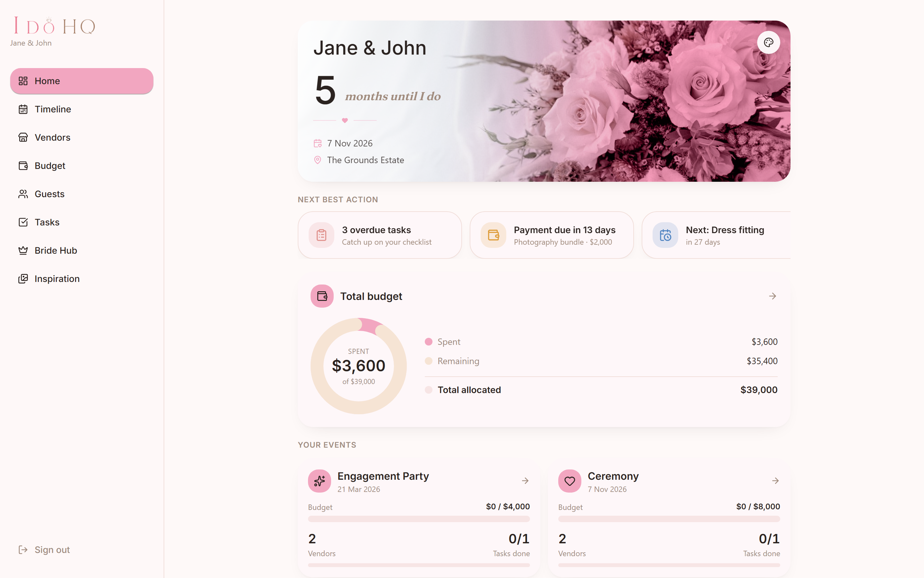Viewport: 924px width, 578px height.
Task: Click the Remaining beige legend dot
Action: (x=428, y=361)
